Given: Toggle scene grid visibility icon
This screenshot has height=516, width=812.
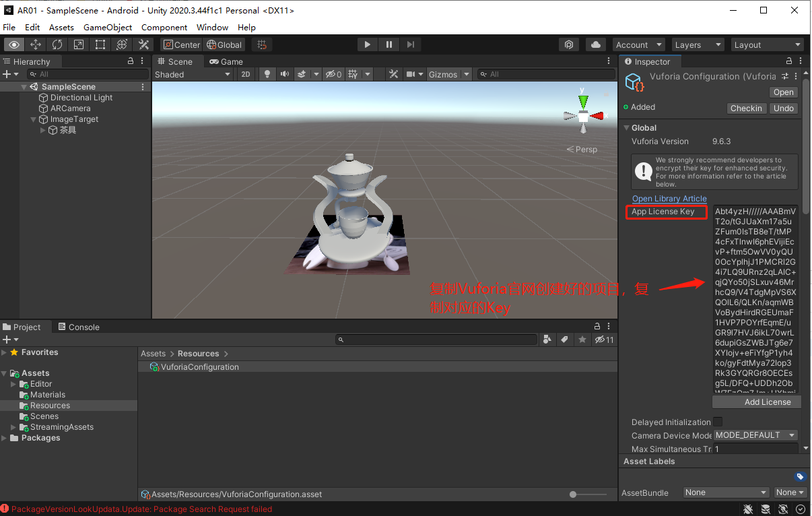Looking at the screenshot, I should coord(353,74).
